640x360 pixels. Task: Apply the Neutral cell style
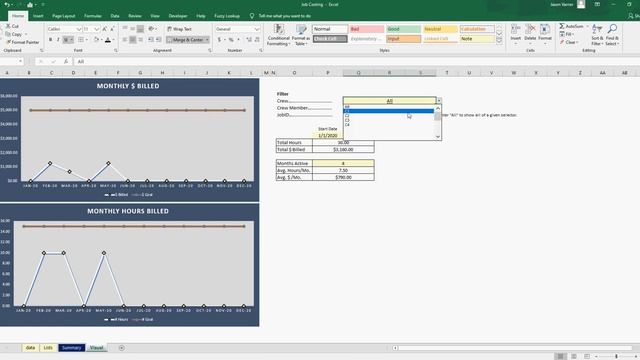tap(440, 29)
